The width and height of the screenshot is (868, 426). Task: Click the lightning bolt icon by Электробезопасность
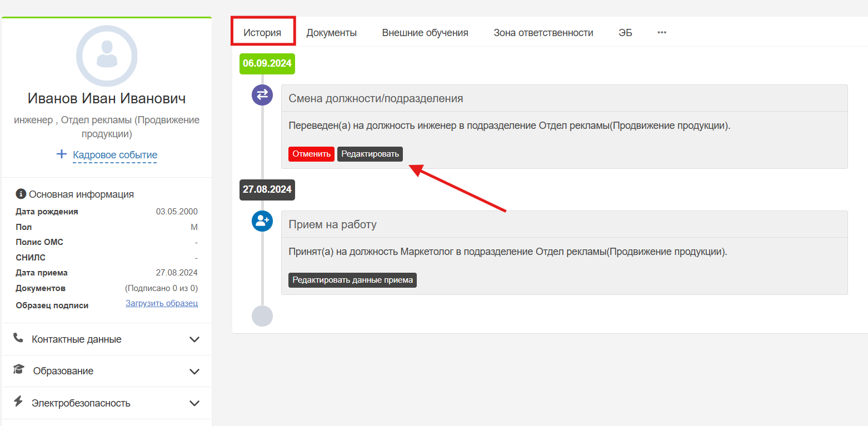pos(18,402)
